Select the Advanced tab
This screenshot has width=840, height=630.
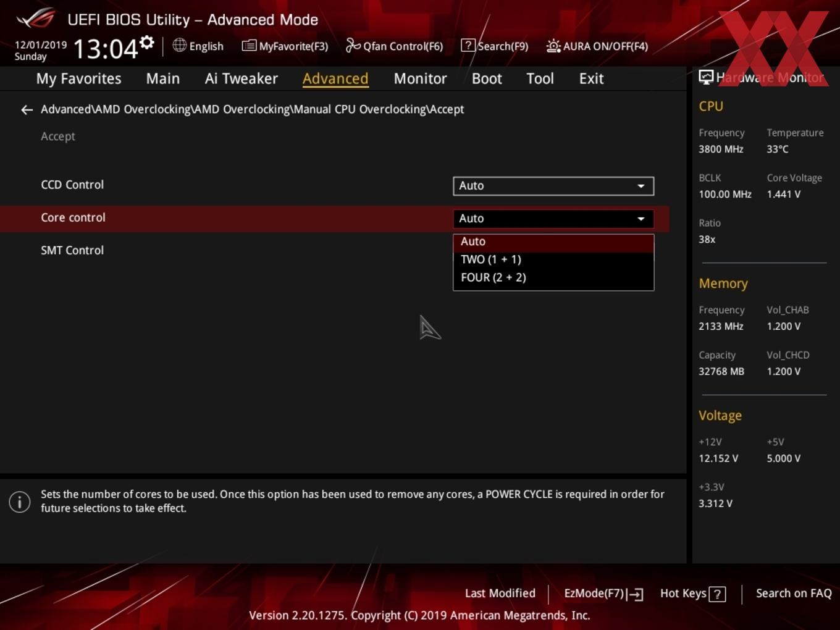[x=335, y=78]
